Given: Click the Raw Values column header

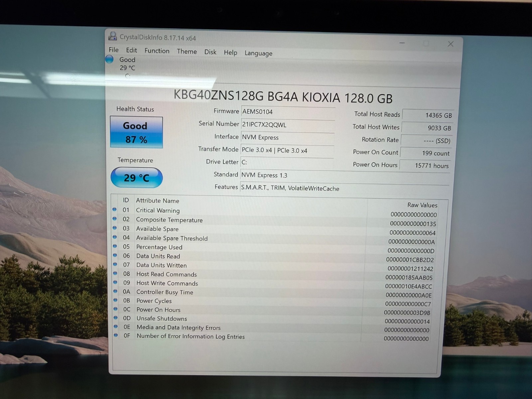Looking at the screenshot, I should 422,205.
